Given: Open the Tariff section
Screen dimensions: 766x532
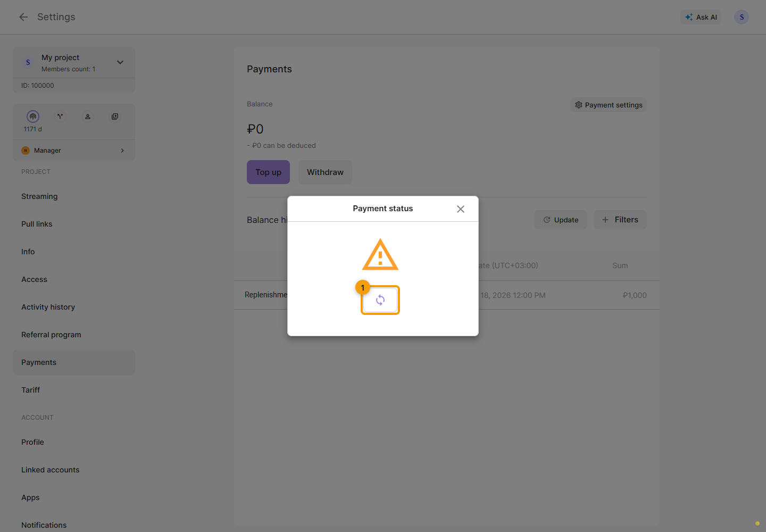Looking at the screenshot, I should 74,390.
